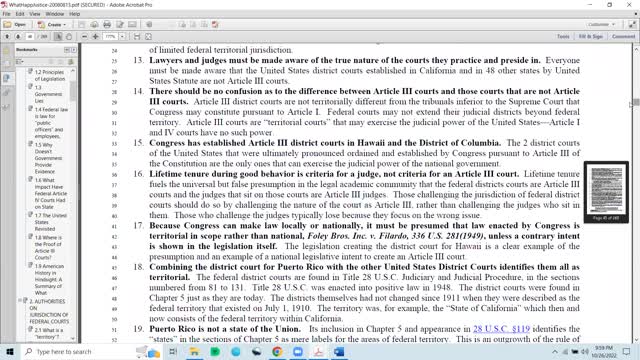
Task: Go to next page arrow
Action: click(18, 37)
